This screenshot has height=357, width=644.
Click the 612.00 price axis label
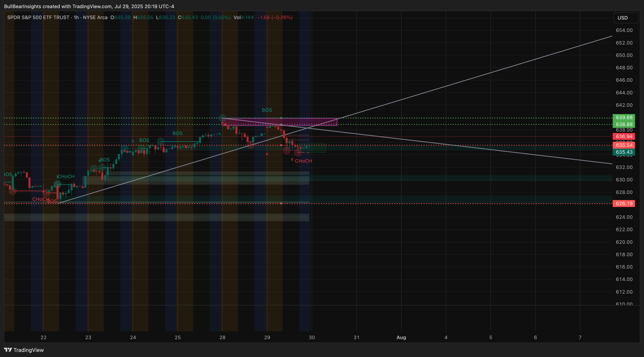tap(624, 292)
